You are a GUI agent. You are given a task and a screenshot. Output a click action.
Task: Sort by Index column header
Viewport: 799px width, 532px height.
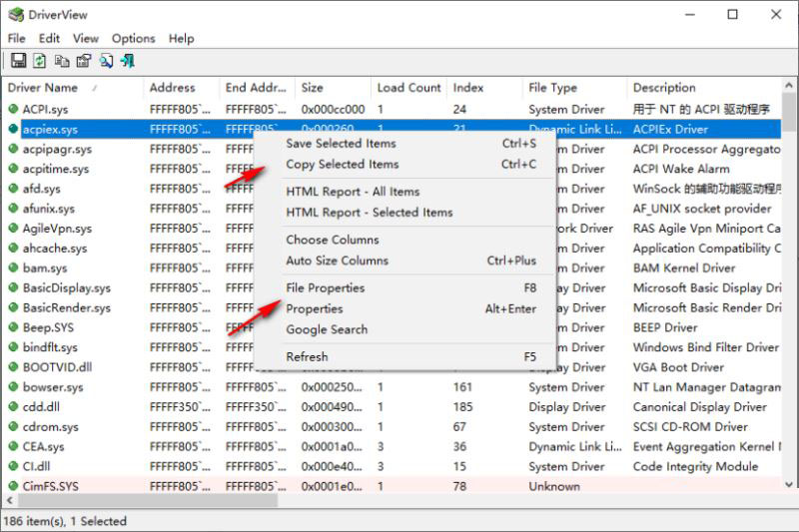pyautogui.click(x=484, y=88)
